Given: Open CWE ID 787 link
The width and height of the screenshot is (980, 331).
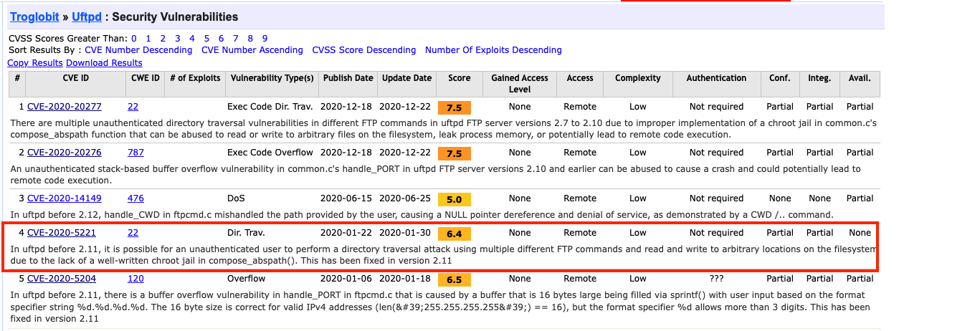Looking at the screenshot, I should pyautogui.click(x=135, y=153).
